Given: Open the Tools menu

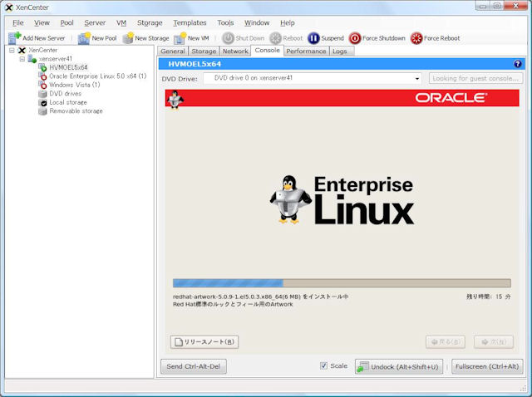Looking at the screenshot, I should tap(225, 22).
